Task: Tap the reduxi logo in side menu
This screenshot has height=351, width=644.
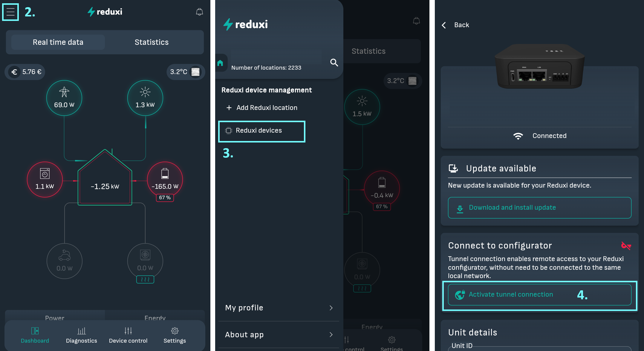Action: (246, 24)
